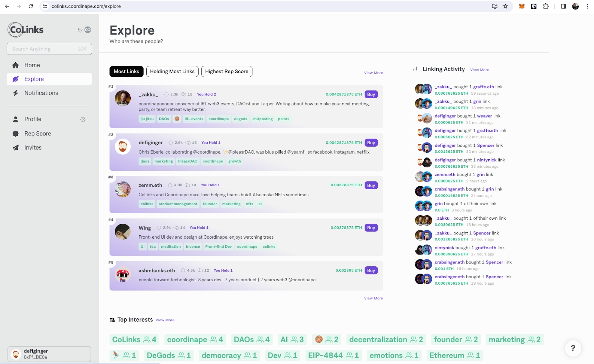Buy a link for _zakku_
594x364 pixels.
tap(371, 95)
